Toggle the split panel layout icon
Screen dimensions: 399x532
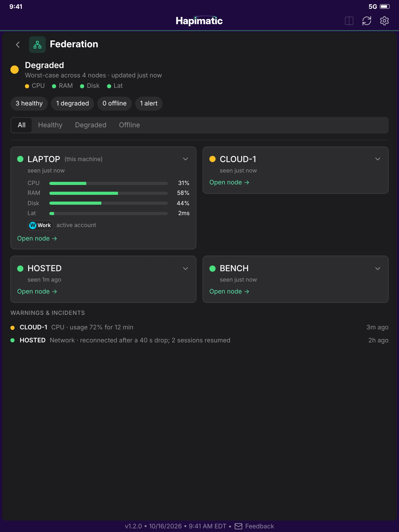(x=349, y=21)
